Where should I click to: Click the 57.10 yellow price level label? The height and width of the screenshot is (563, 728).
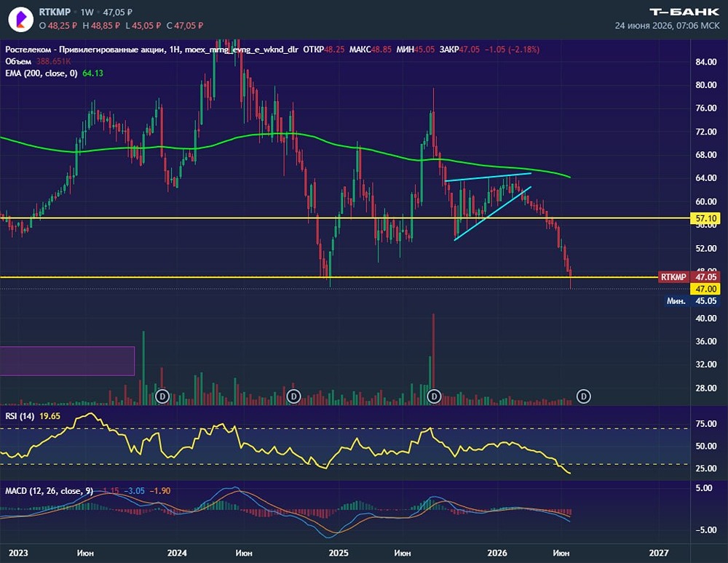705,218
